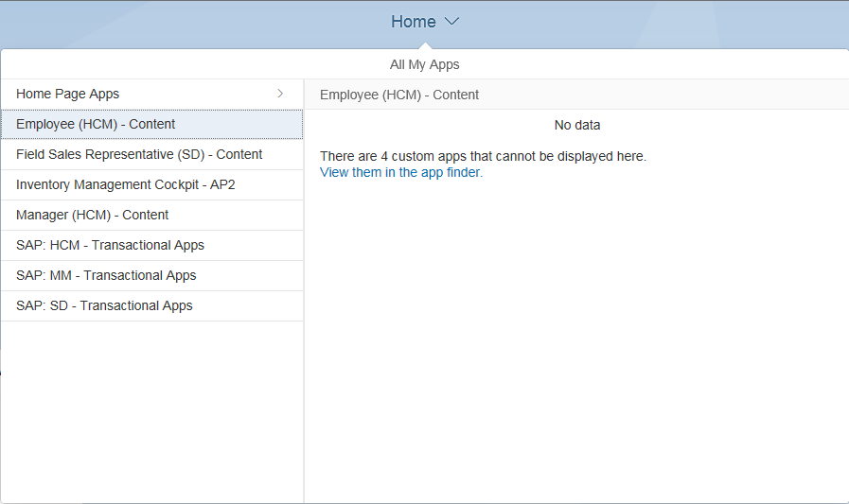Select Home Page Apps list entry

tap(152, 95)
